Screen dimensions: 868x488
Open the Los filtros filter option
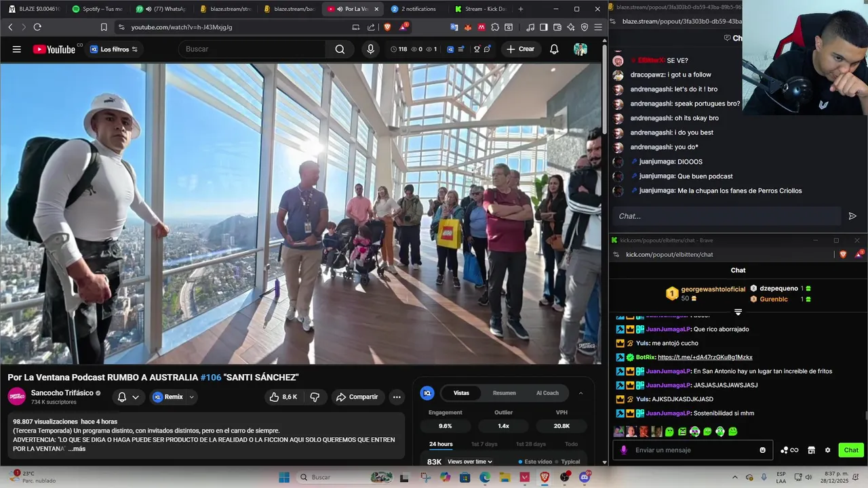point(114,49)
